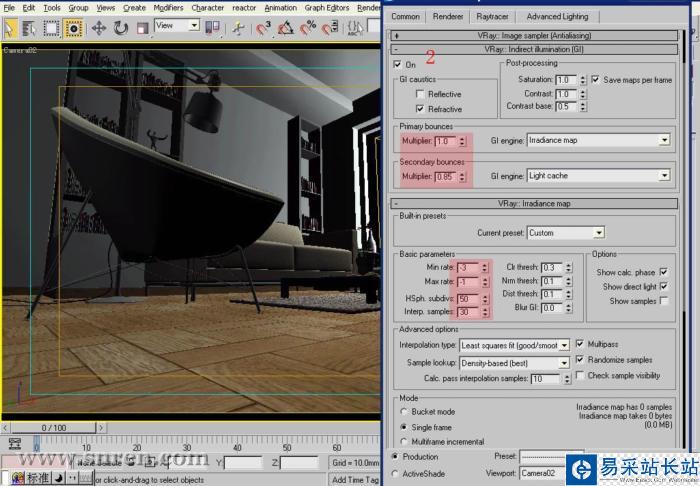Viewport: 700px width, 486px height.
Task: Click Add Time Tag button
Action: click(355, 480)
